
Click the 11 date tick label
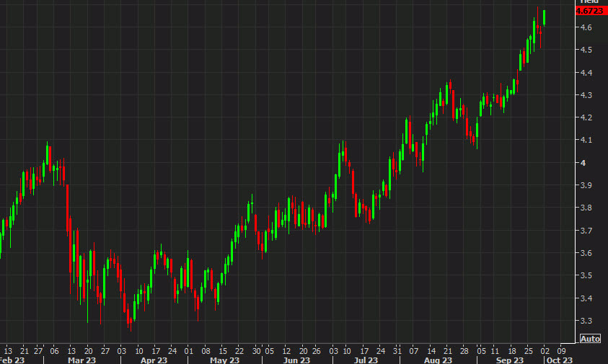[x=495, y=351]
